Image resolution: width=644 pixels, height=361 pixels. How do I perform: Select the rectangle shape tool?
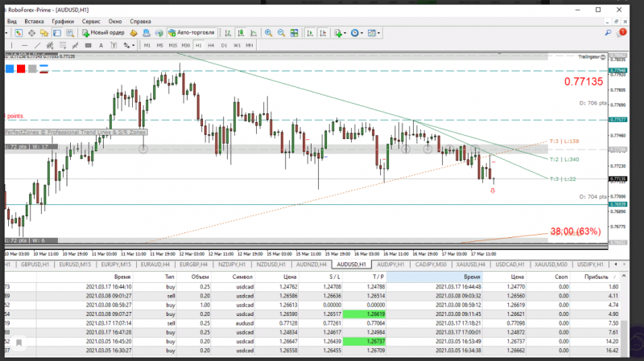pyautogui.click(x=88, y=46)
